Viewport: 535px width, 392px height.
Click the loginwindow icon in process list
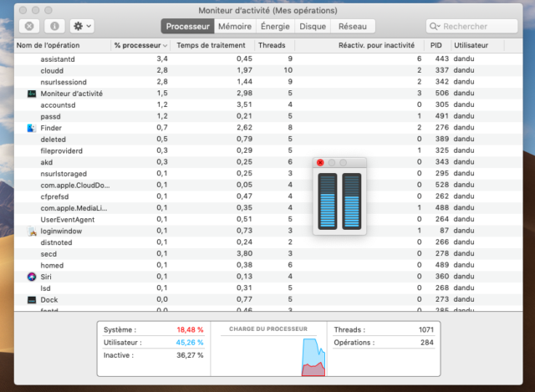(32, 231)
